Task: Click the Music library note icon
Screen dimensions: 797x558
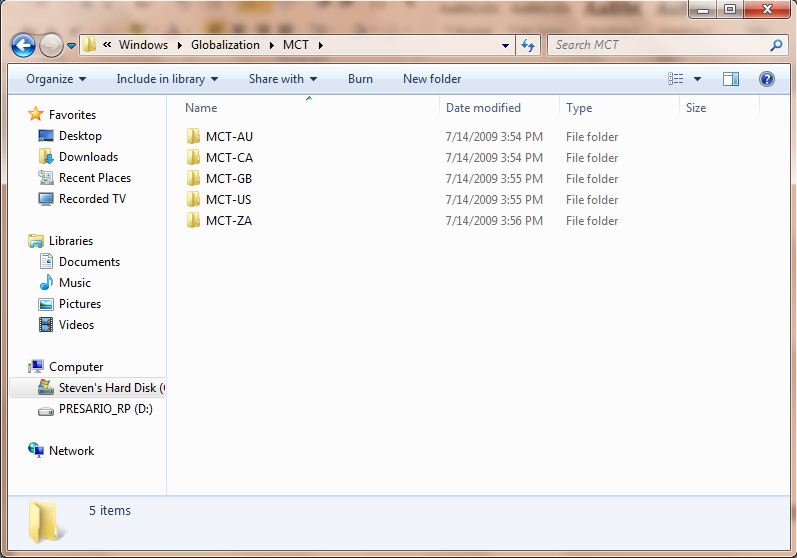Action: pos(46,282)
